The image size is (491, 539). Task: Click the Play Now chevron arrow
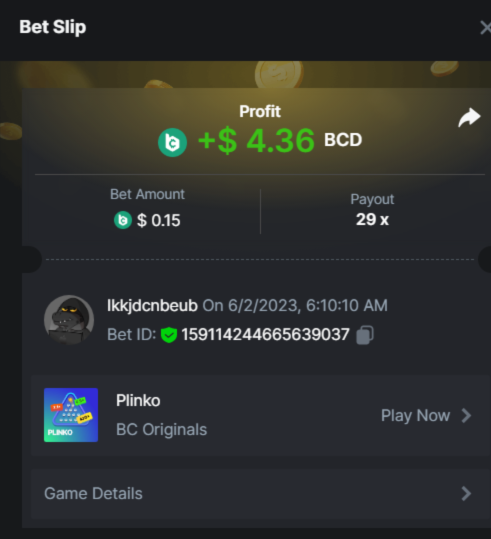tap(466, 415)
